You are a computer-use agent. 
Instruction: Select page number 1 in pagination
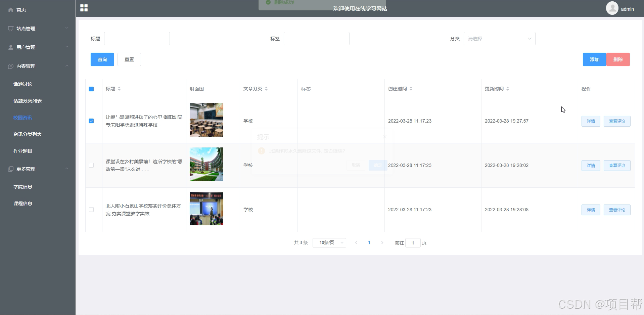click(369, 242)
